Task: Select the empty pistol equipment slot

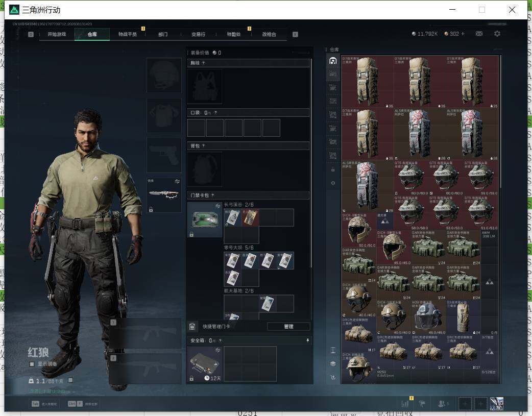Action: pos(164,155)
